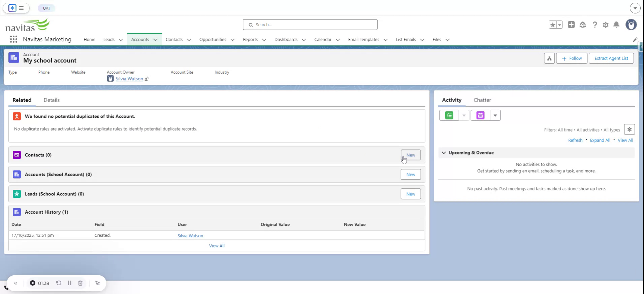Open the Leads navigation tab
Screen dimensions: 644x294
(x=109, y=39)
